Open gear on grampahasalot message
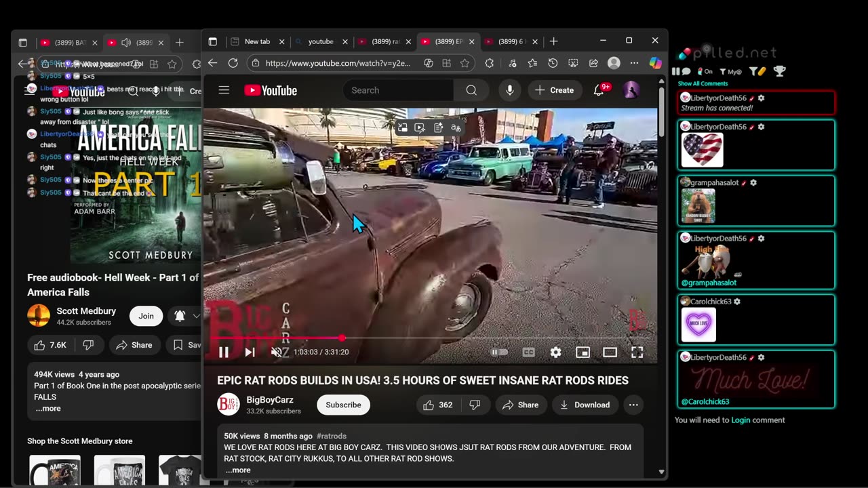This screenshot has width=868, height=488. (753, 183)
